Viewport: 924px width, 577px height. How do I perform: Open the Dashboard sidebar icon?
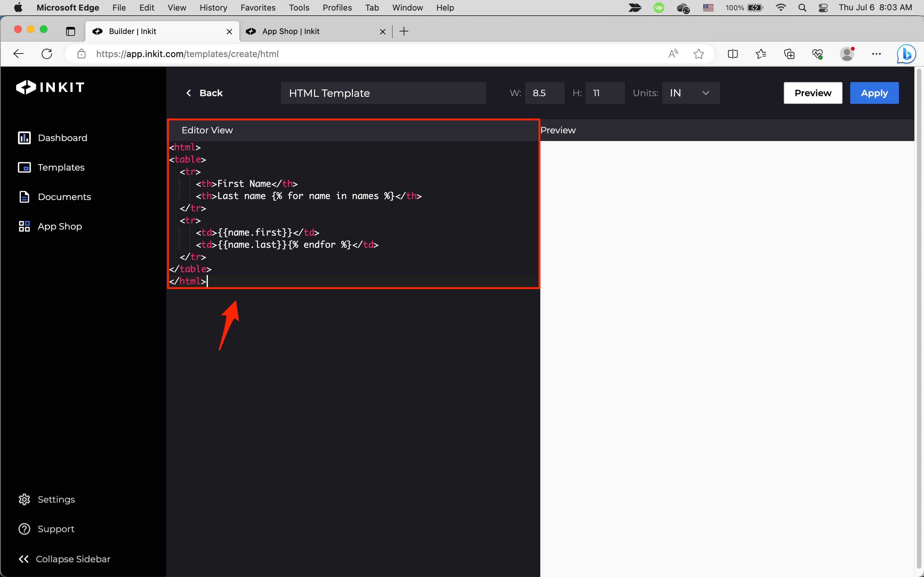(24, 138)
